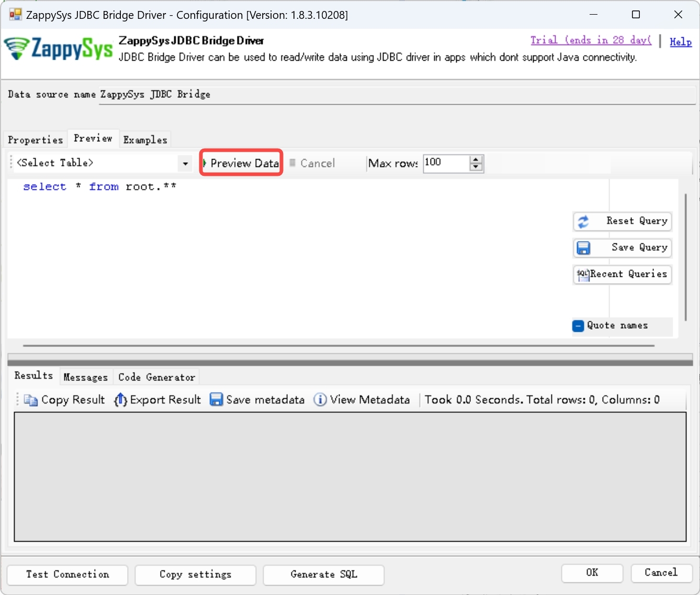Click the Copy Result icon
The height and width of the screenshot is (595, 700).
31,400
